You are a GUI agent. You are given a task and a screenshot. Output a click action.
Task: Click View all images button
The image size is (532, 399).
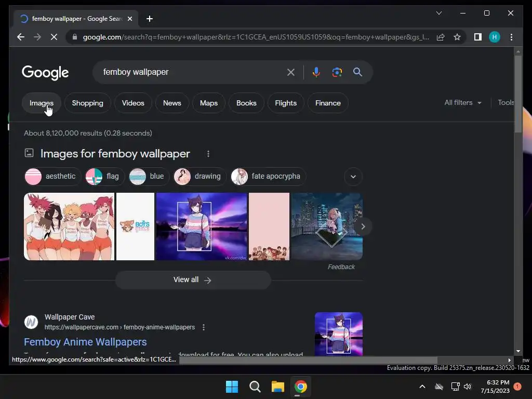(193, 280)
